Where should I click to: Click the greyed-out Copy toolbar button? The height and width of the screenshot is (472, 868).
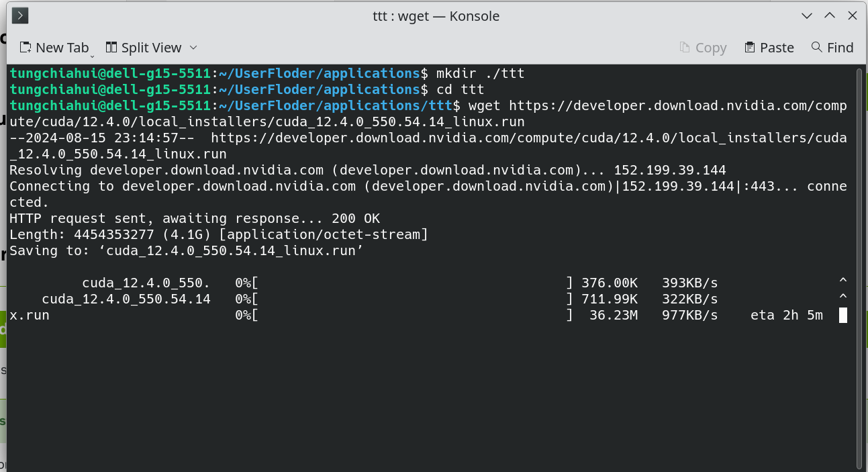[703, 48]
